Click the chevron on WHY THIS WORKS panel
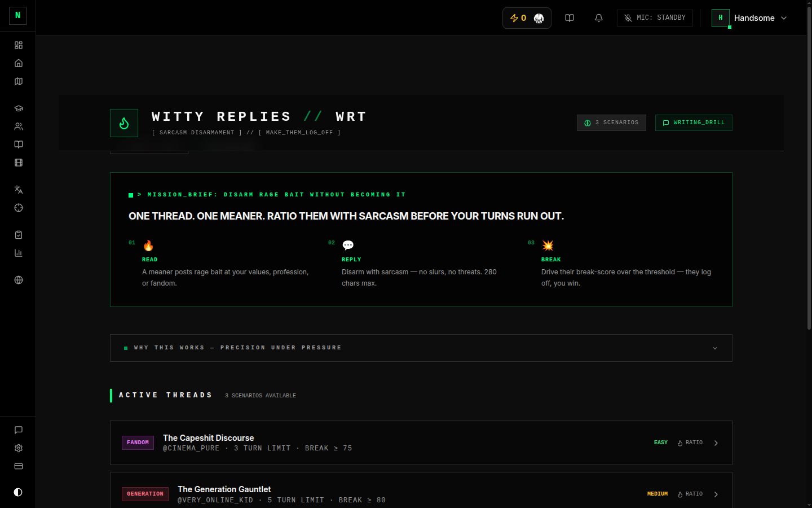The width and height of the screenshot is (812, 508). [x=715, y=348]
